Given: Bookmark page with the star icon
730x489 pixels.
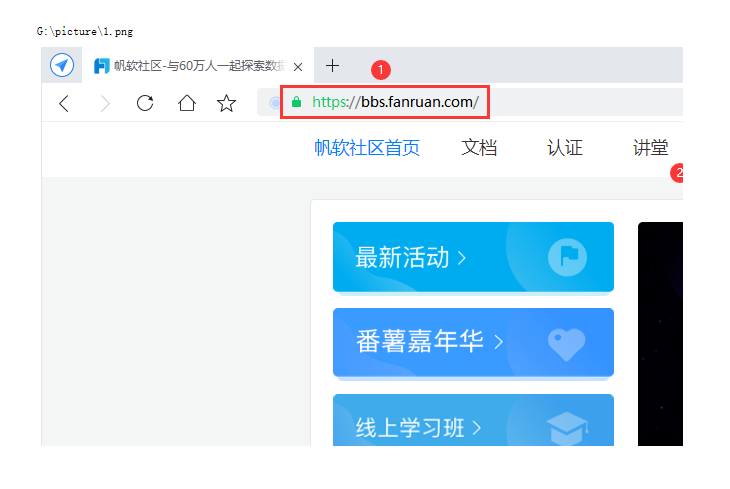Looking at the screenshot, I should pos(226,103).
